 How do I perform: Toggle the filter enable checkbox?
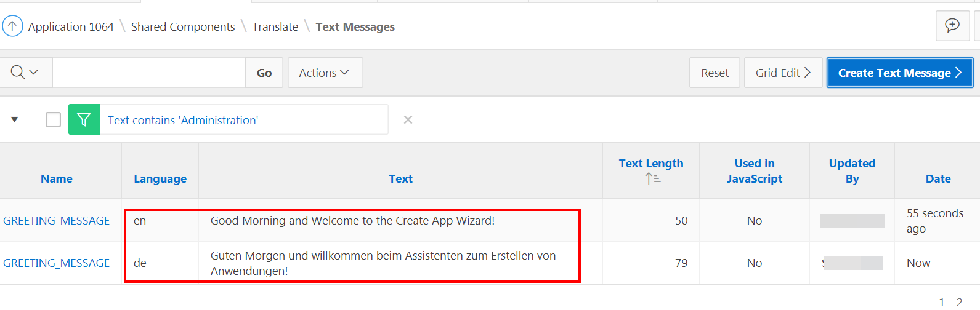(x=54, y=120)
